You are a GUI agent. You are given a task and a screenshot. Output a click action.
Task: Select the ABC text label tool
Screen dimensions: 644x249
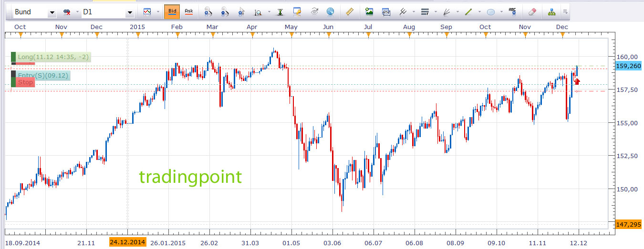click(x=513, y=11)
